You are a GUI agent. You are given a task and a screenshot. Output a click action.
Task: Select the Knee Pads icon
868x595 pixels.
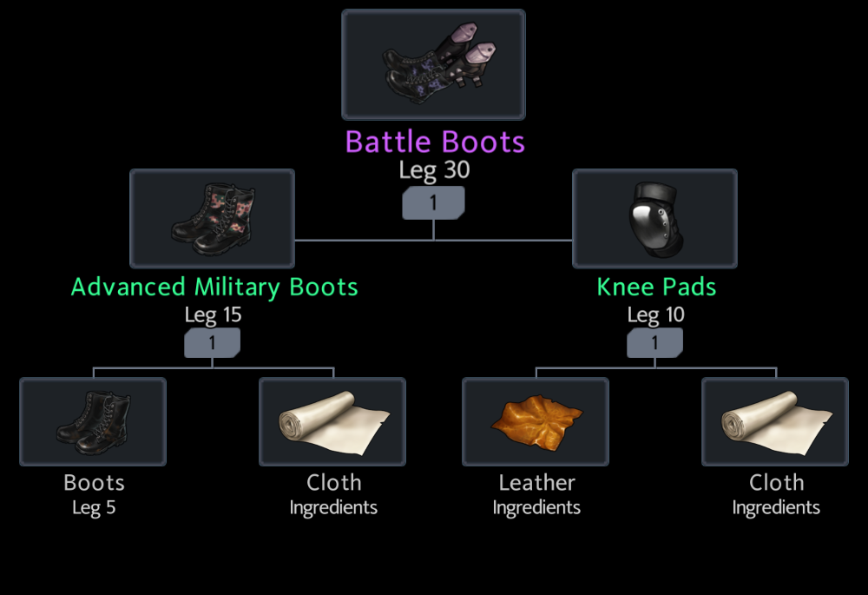click(654, 218)
